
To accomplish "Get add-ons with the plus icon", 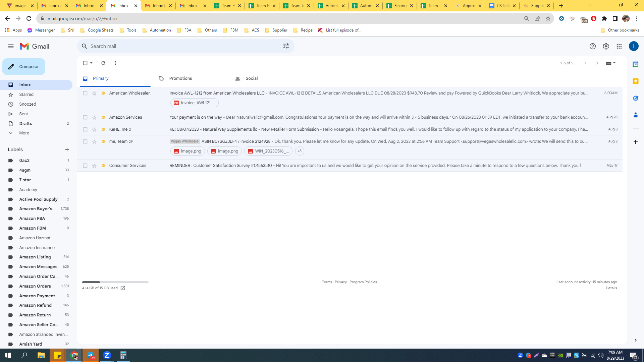I will [x=635, y=142].
